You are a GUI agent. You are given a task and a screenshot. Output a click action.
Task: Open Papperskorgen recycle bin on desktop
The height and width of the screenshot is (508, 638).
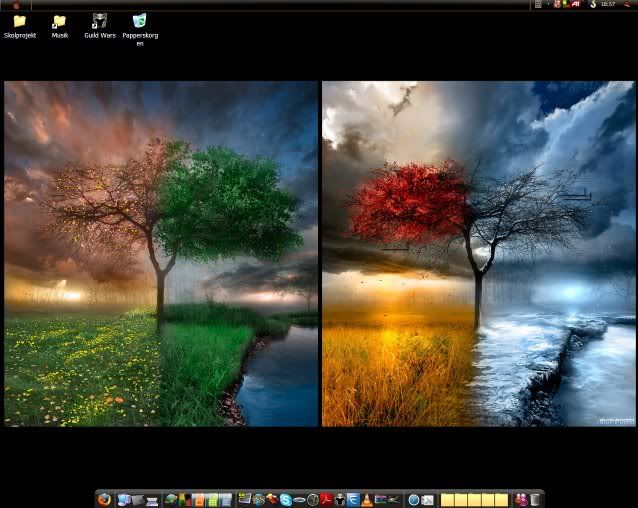140,21
